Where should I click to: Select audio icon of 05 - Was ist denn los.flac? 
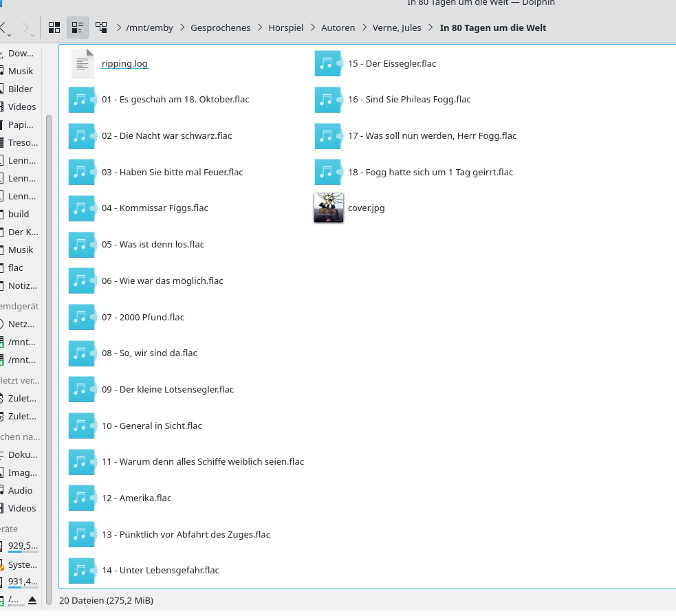point(83,245)
